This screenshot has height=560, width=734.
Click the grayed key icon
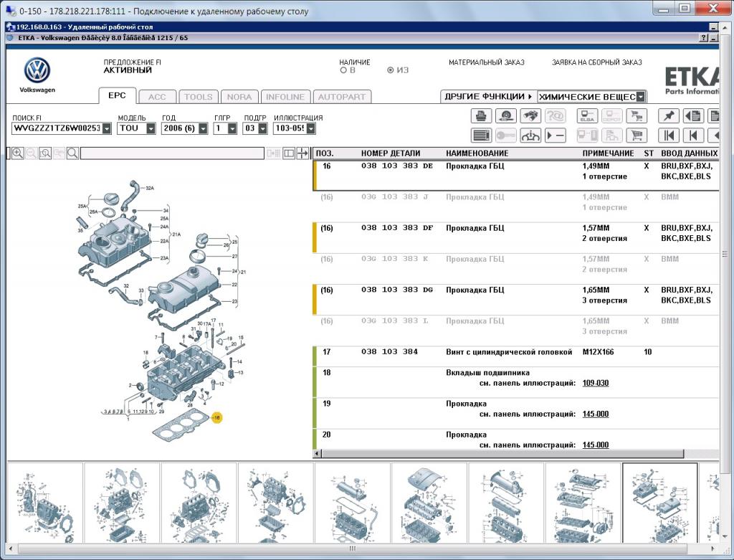[x=505, y=136]
